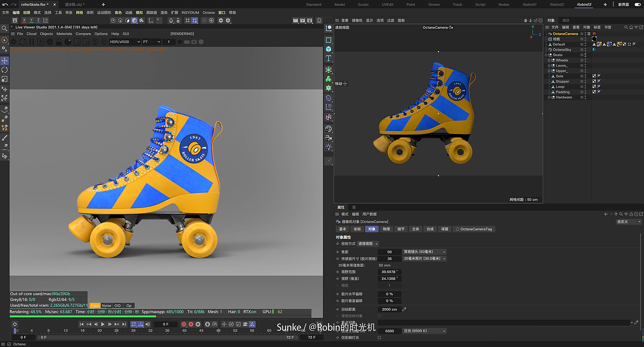Enable the 仅影响灯光 checkbox
The height and width of the screenshot is (347, 644).
[380, 338]
